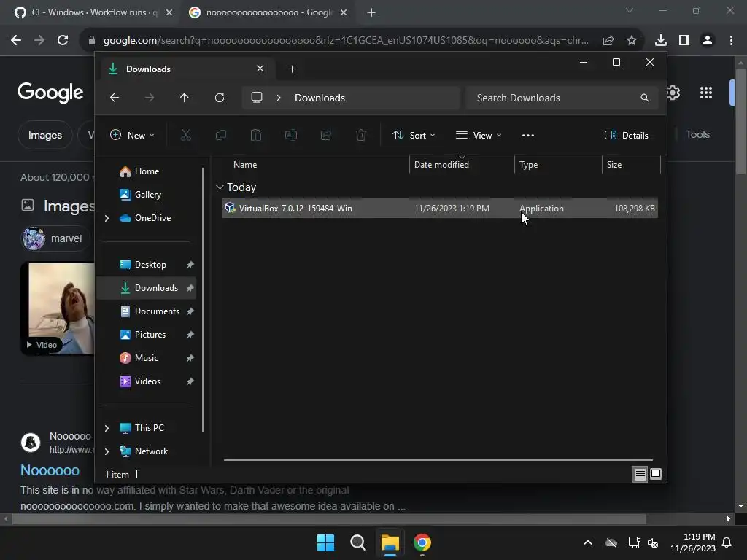Open Chrome downloads icon

point(661,41)
